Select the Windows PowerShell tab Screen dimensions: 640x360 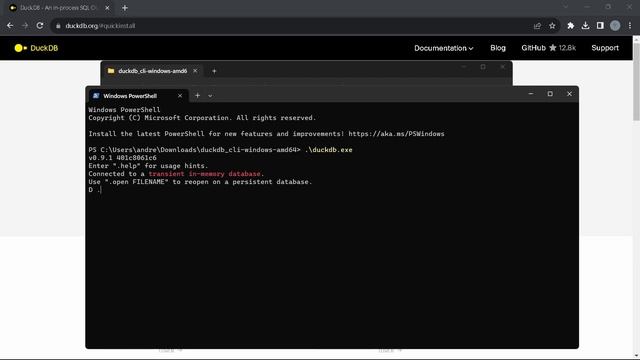click(x=138, y=96)
